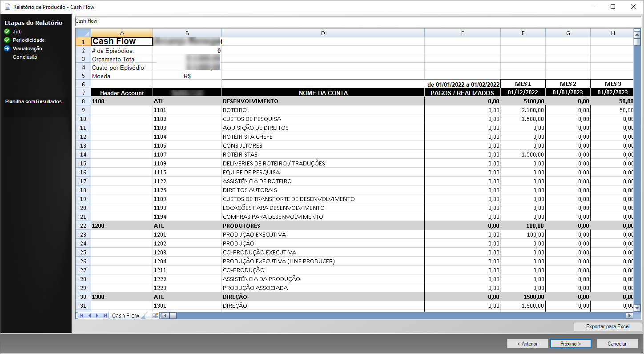The width and height of the screenshot is (644, 354).
Task: Click vertical scrollbar down arrow
Action: tap(637, 308)
